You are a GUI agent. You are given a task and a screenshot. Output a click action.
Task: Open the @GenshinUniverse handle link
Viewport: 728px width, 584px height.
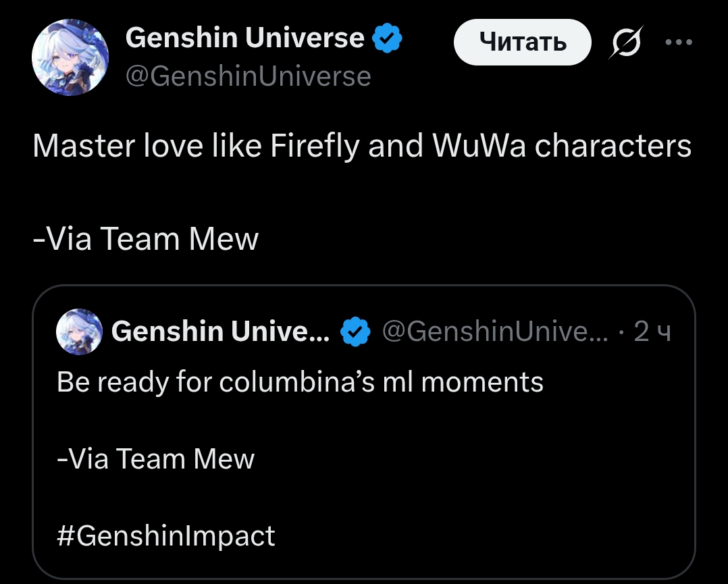click(248, 76)
